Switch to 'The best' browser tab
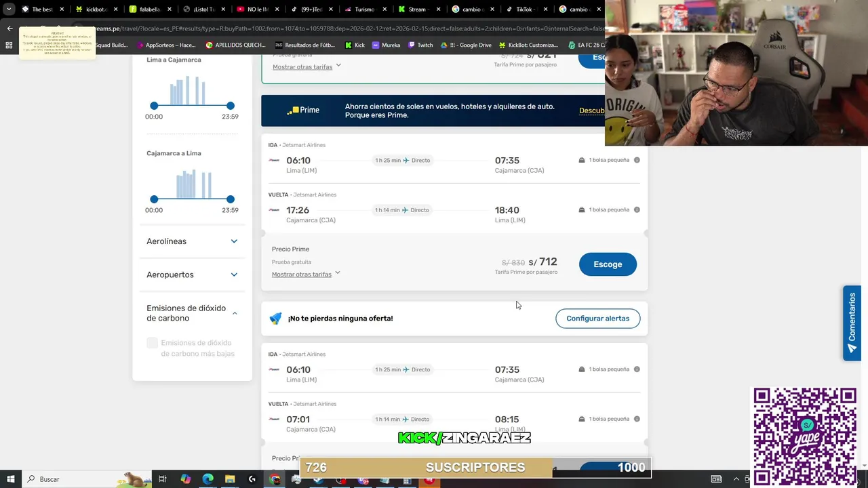 point(42,9)
